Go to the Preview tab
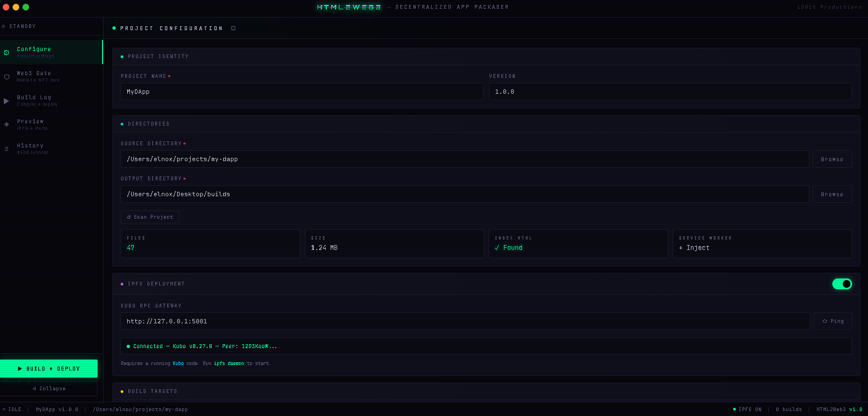The image size is (868, 416). coord(30,124)
